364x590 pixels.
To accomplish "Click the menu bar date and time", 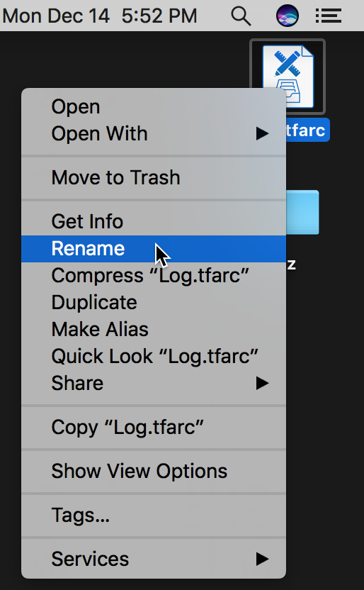I will [x=100, y=16].
